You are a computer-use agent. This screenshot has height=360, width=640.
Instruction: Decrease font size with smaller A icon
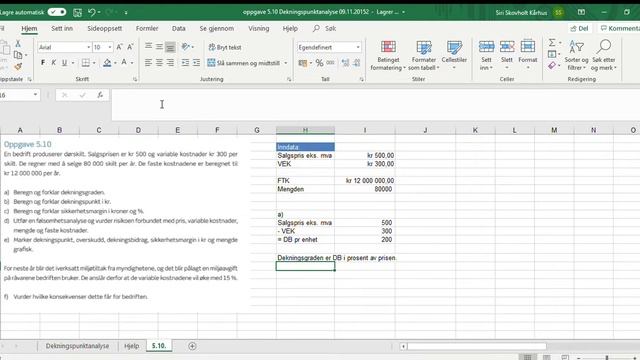130,47
